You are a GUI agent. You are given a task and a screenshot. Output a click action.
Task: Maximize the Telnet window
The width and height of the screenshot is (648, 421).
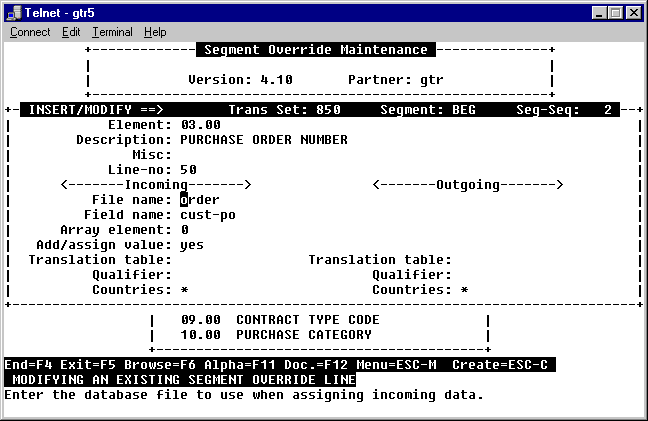coord(617,12)
